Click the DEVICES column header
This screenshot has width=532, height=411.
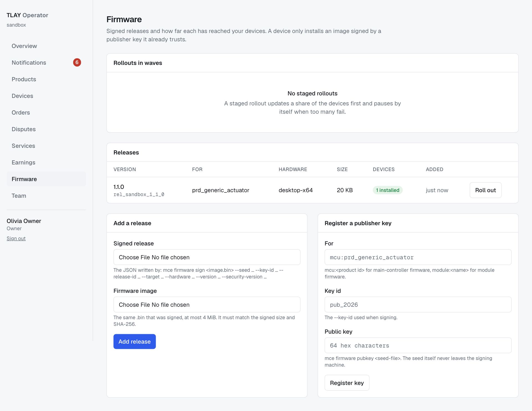coord(383,169)
